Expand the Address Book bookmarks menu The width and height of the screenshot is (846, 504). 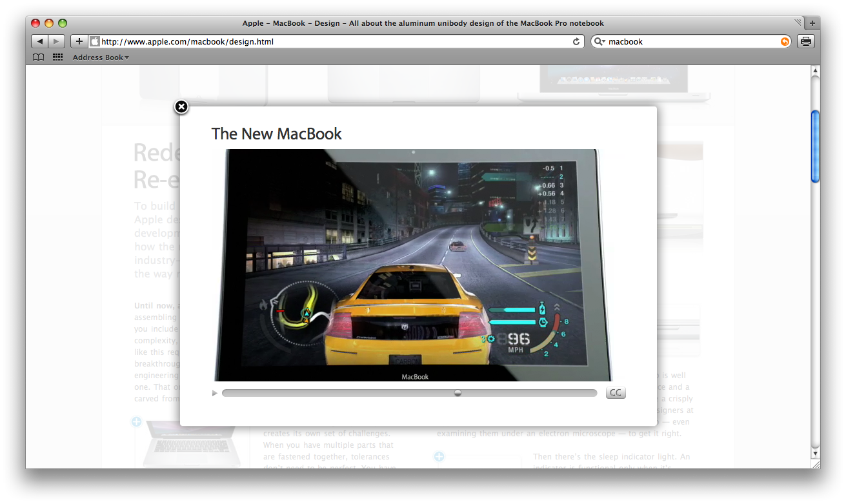[x=101, y=57]
